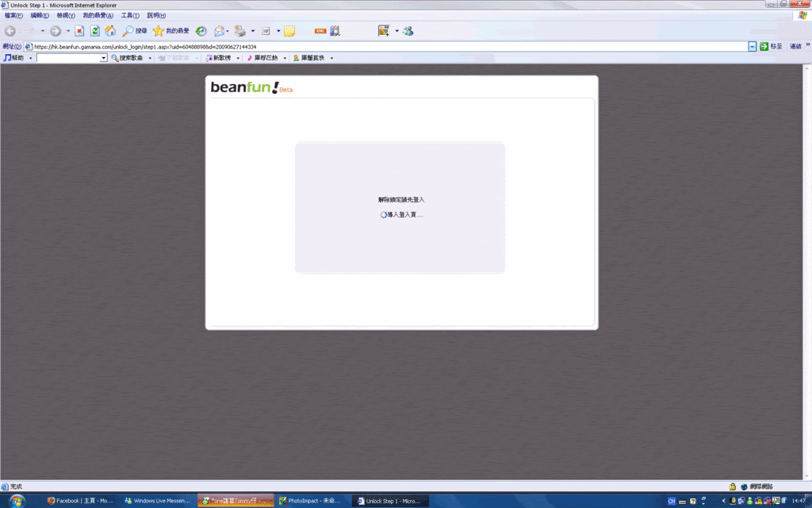The height and width of the screenshot is (508, 812).
Task: Click the Forward navigation arrow
Action: click(56, 31)
